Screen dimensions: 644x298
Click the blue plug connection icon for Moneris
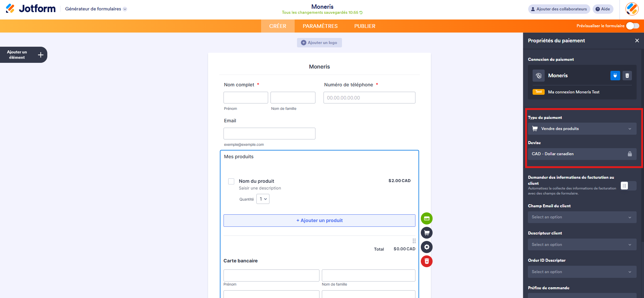pyautogui.click(x=615, y=76)
